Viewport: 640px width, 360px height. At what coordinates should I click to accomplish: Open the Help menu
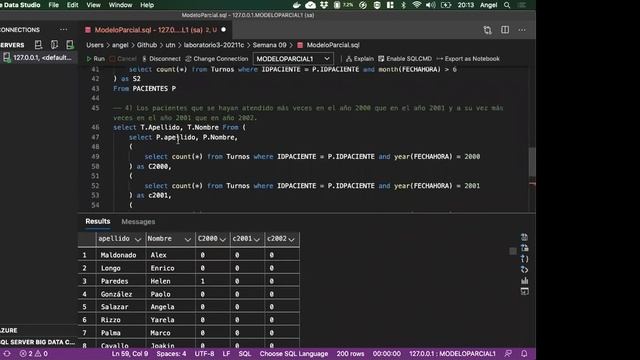(147, 5)
